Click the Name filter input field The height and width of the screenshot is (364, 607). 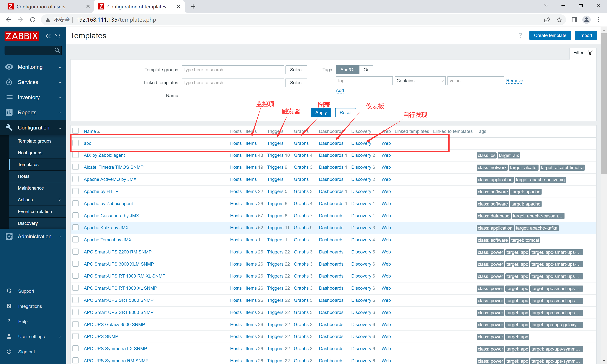[x=233, y=95]
